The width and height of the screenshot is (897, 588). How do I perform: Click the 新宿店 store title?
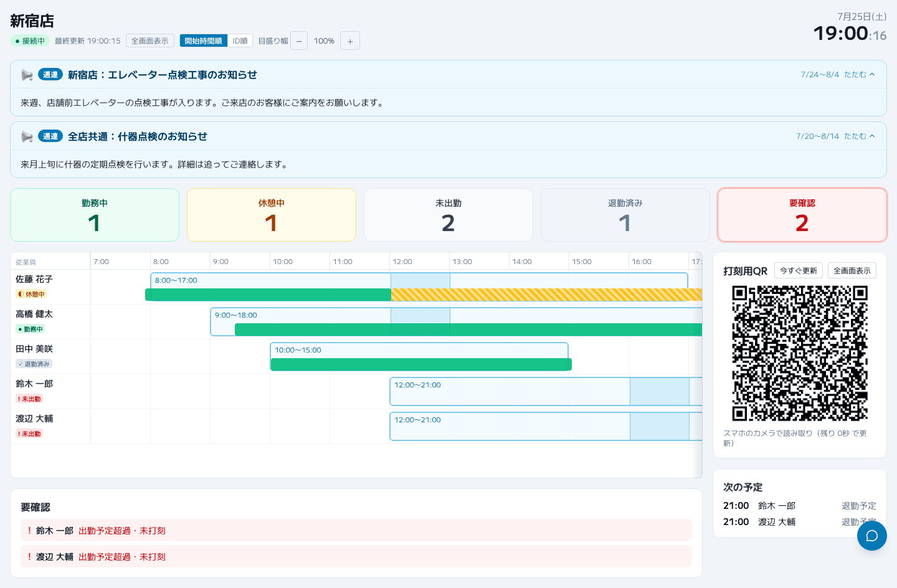32,21
